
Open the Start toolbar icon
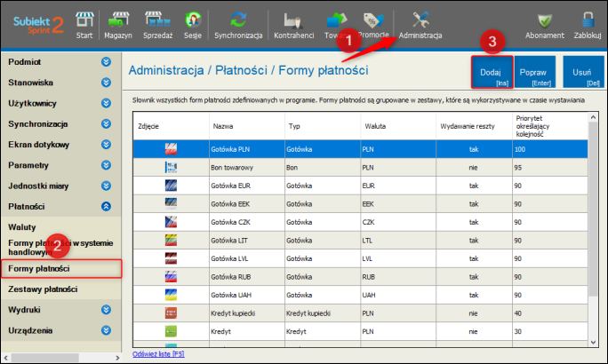coord(84,23)
